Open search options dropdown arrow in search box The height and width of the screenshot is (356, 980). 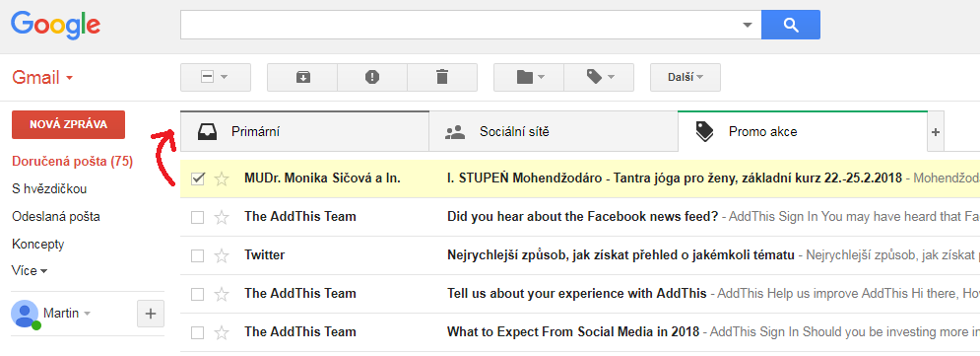tap(747, 25)
